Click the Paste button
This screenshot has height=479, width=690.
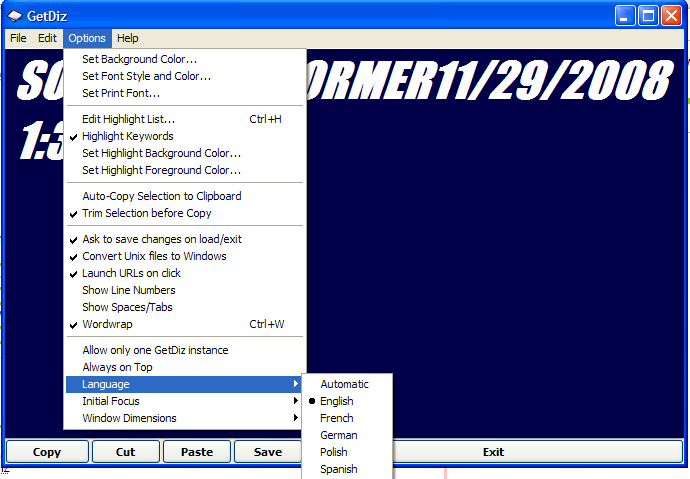pyautogui.click(x=197, y=452)
